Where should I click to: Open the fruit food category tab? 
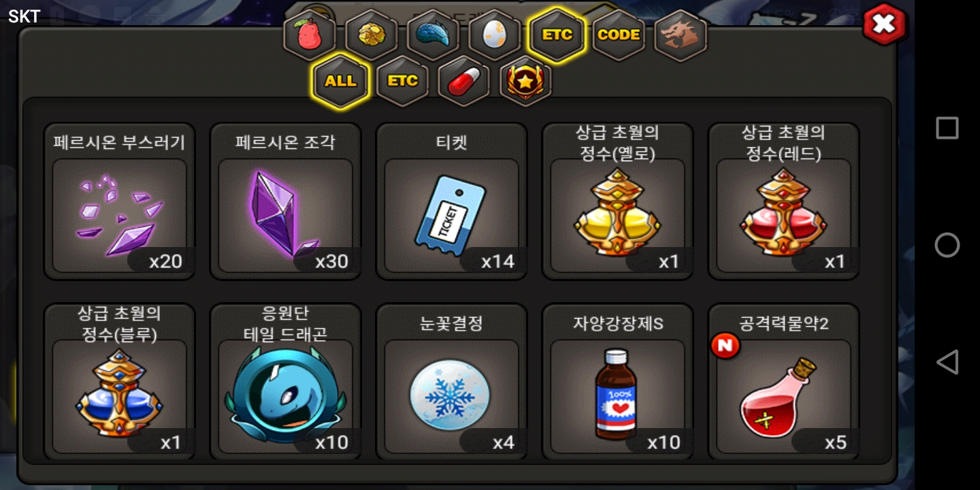310,35
